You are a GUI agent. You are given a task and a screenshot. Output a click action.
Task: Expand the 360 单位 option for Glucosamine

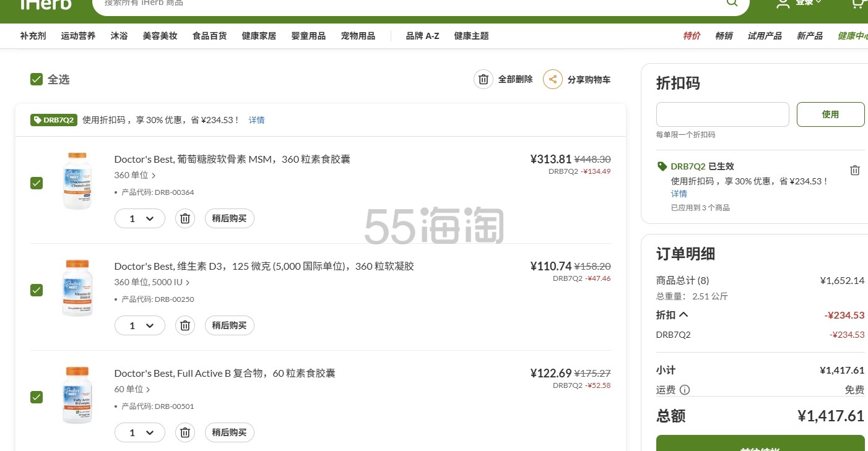tap(135, 175)
